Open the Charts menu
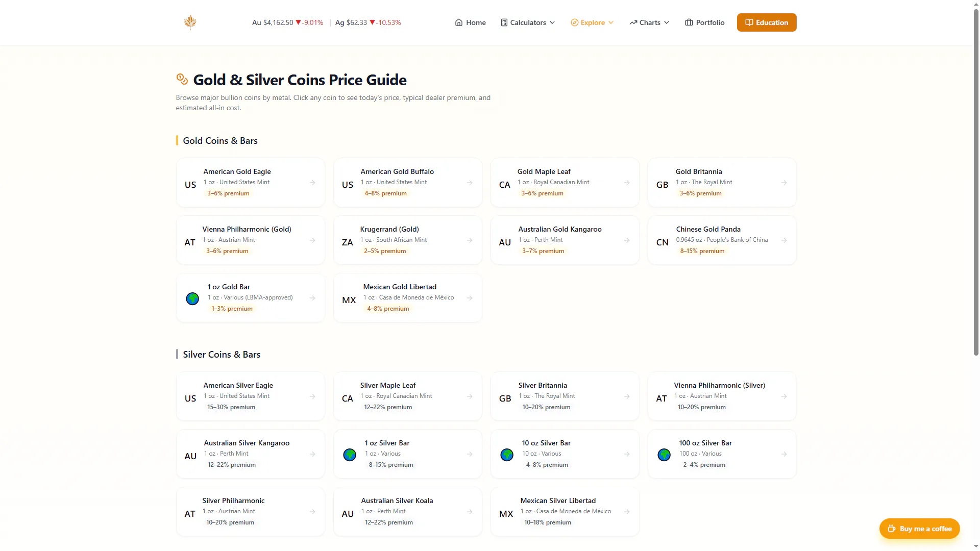980x551 pixels. click(649, 22)
